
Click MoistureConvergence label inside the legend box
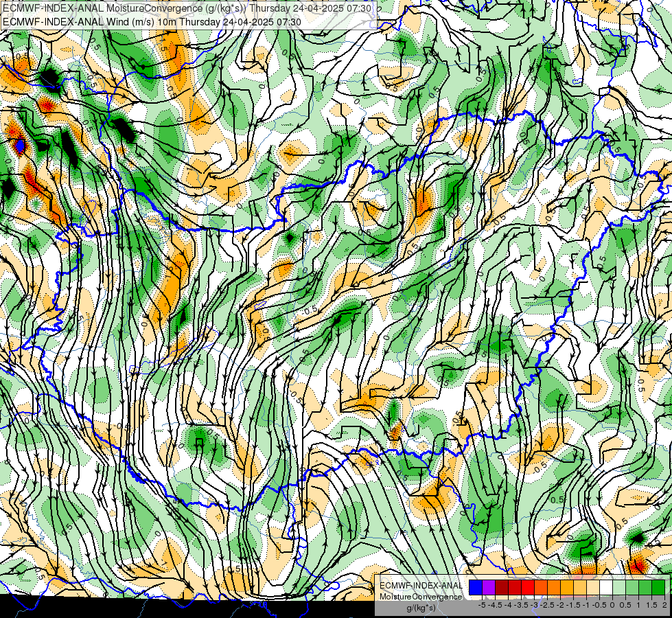pos(421,597)
